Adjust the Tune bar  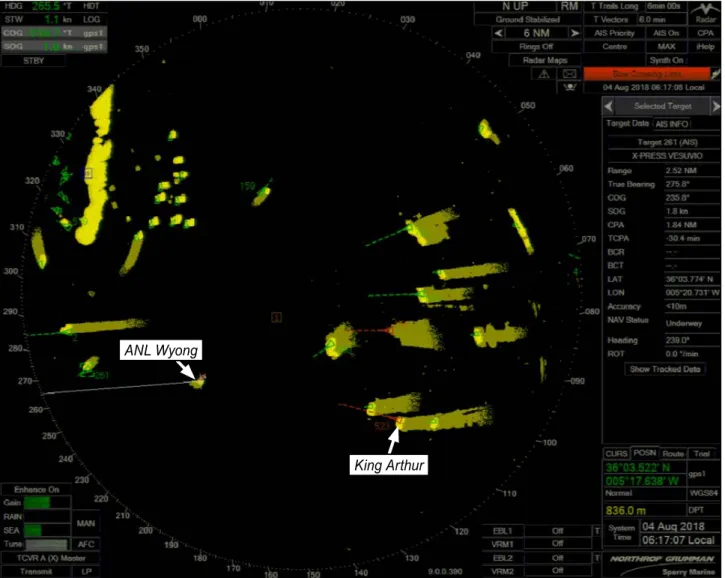47,544
